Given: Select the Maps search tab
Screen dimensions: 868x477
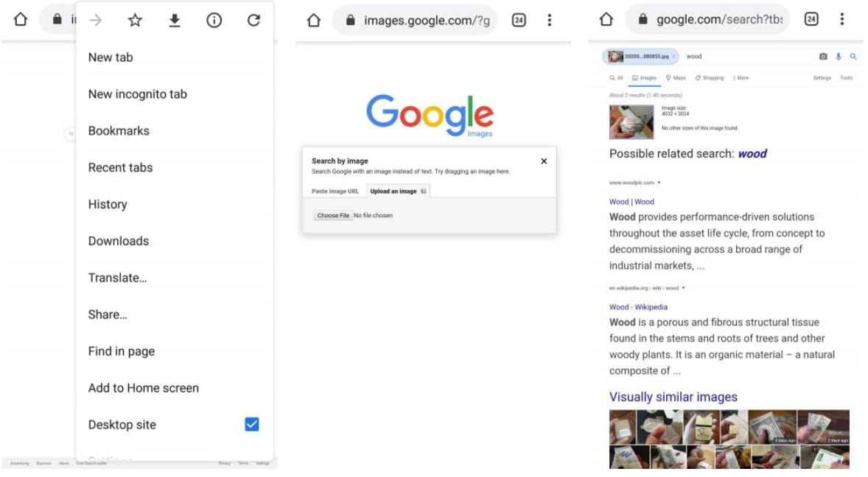Looking at the screenshot, I should click(x=676, y=78).
